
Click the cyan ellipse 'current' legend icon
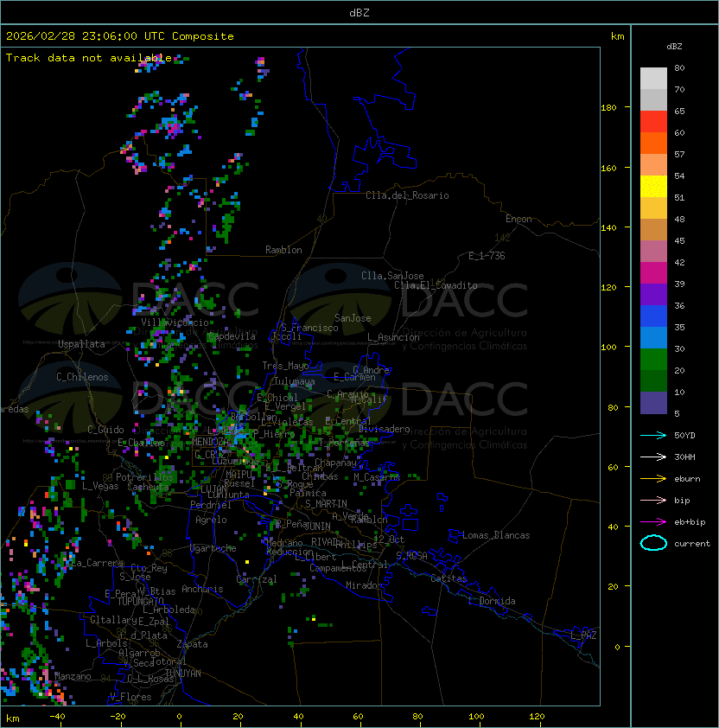point(653,543)
